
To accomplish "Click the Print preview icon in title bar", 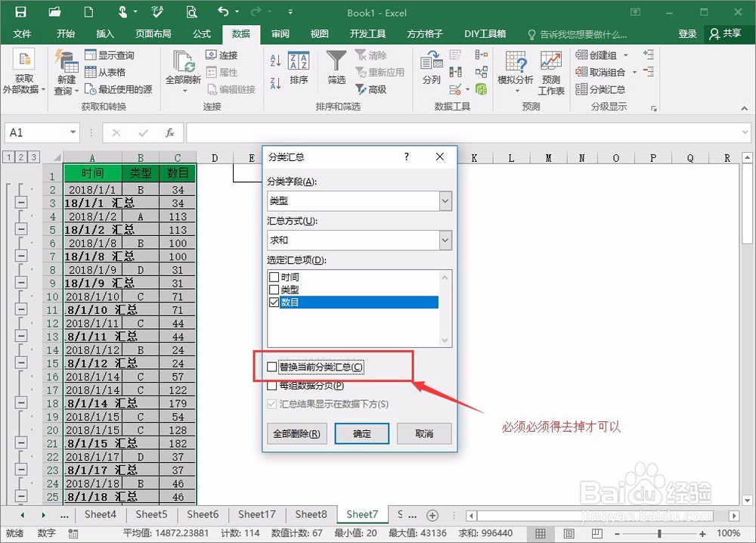I will (x=191, y=11).
